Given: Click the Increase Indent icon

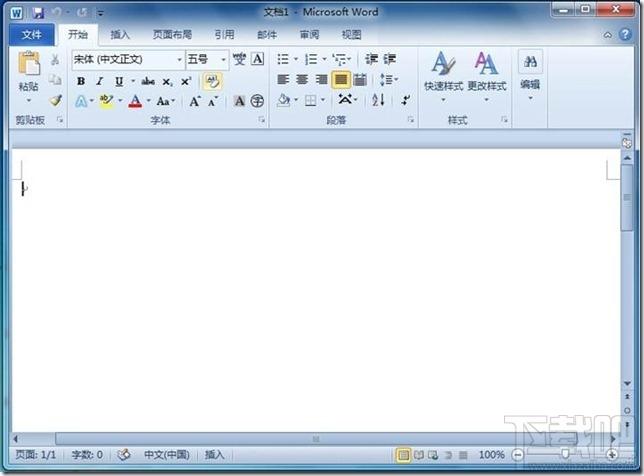Looking at the screenshot, I should click(390, 60).
